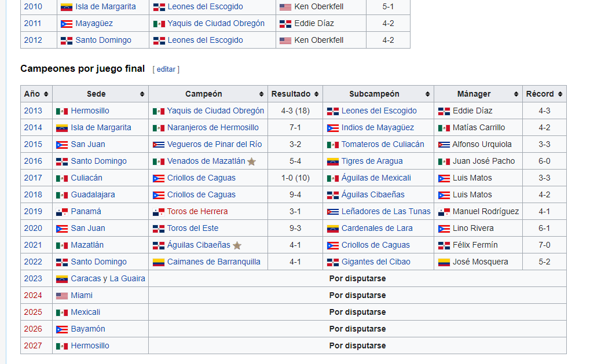Open Tomateros de Culiacán link

pyautogui.click(x=383, y=145)
